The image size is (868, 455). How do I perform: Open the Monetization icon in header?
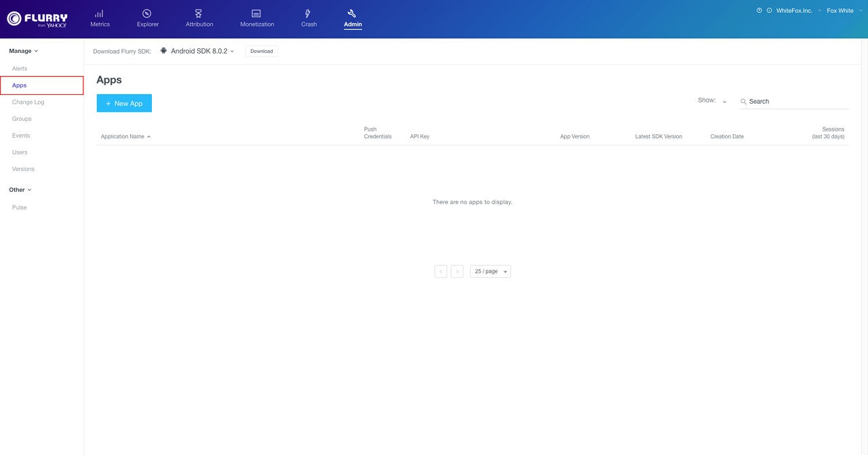click(256, 14)
